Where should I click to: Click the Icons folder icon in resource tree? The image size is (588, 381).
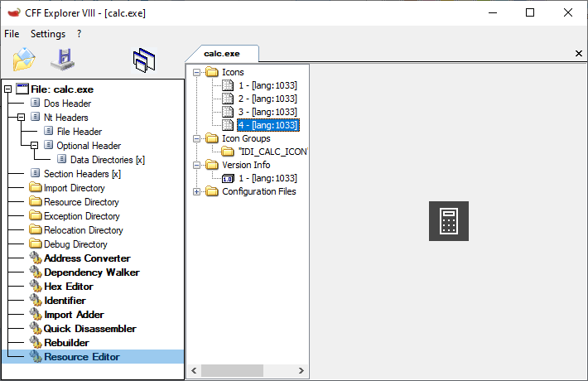212,71
